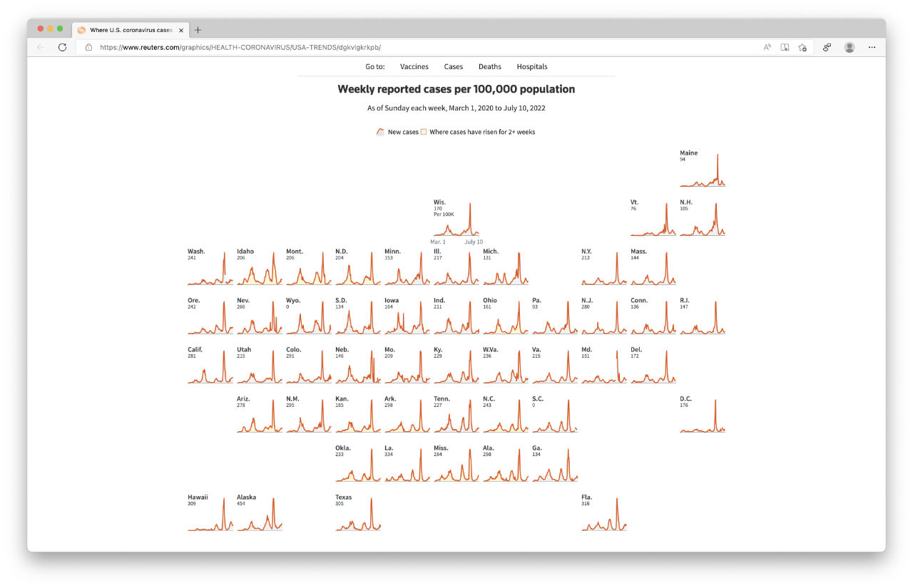Reload the page with the refresh icon
Screen dimensions: 913x588
[62, 47]
